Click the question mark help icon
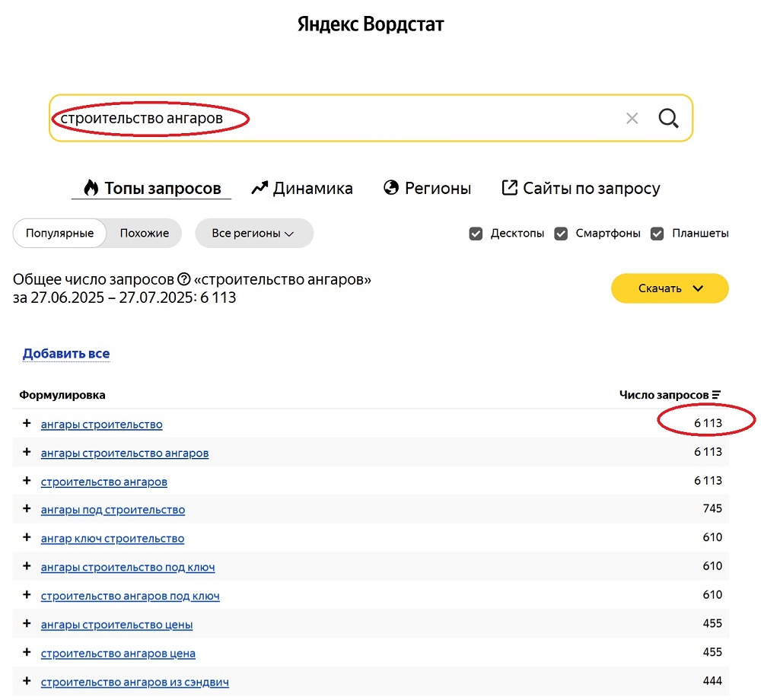Image resolution: width=761 pixels, height=700 pixels. click(184, 279)
